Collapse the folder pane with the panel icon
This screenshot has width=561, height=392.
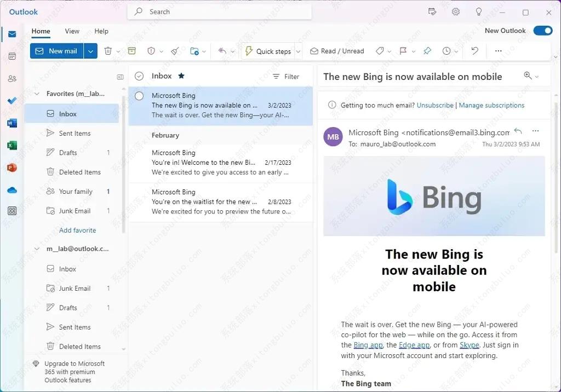[120, 77]
